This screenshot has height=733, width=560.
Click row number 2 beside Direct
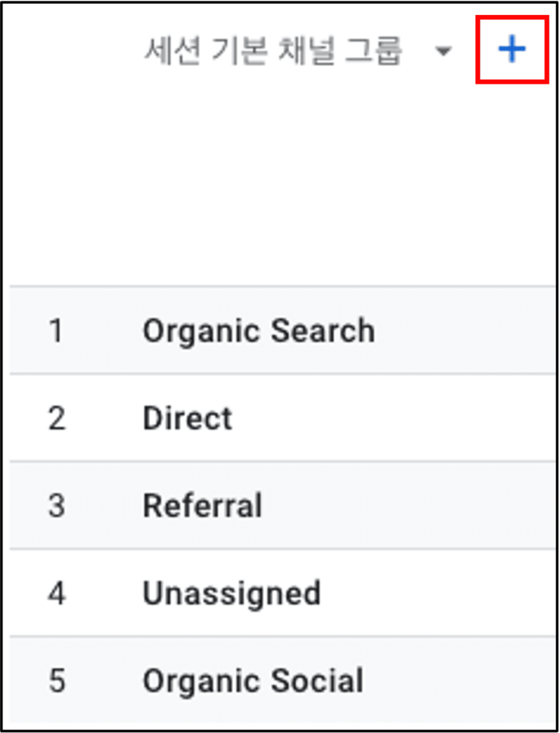coord(57,418)
